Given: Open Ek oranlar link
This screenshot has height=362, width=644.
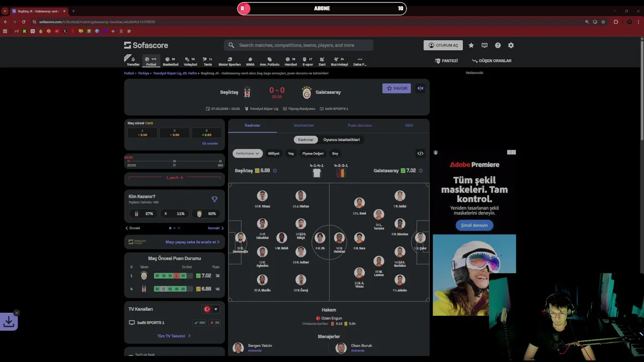Looking at the screenshot, I should tap(210, 144).
